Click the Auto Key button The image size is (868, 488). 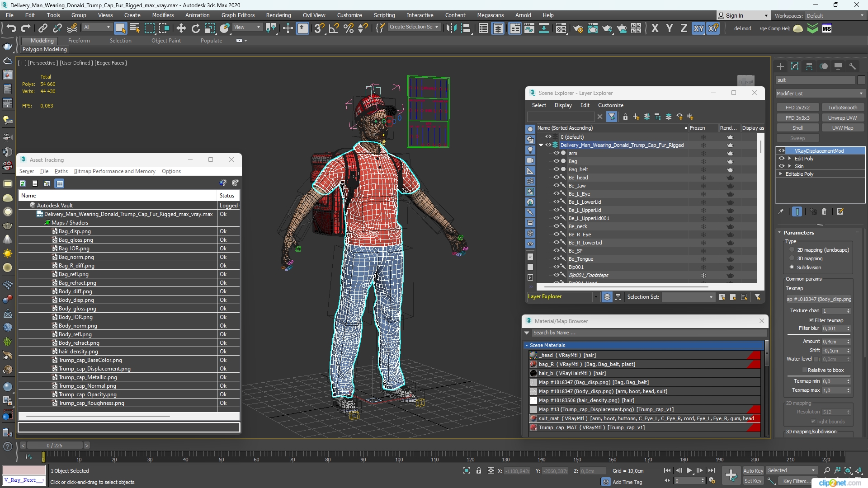tap(753, 470)
